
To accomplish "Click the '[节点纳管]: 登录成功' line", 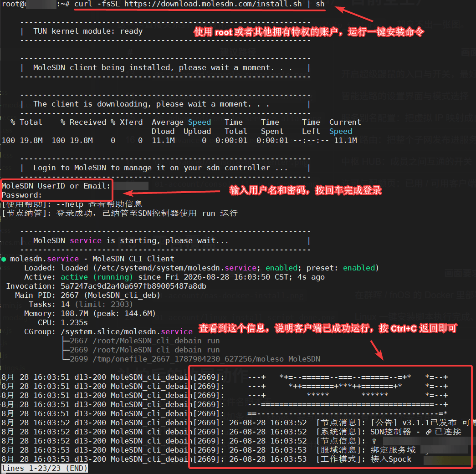I will 120,214.
